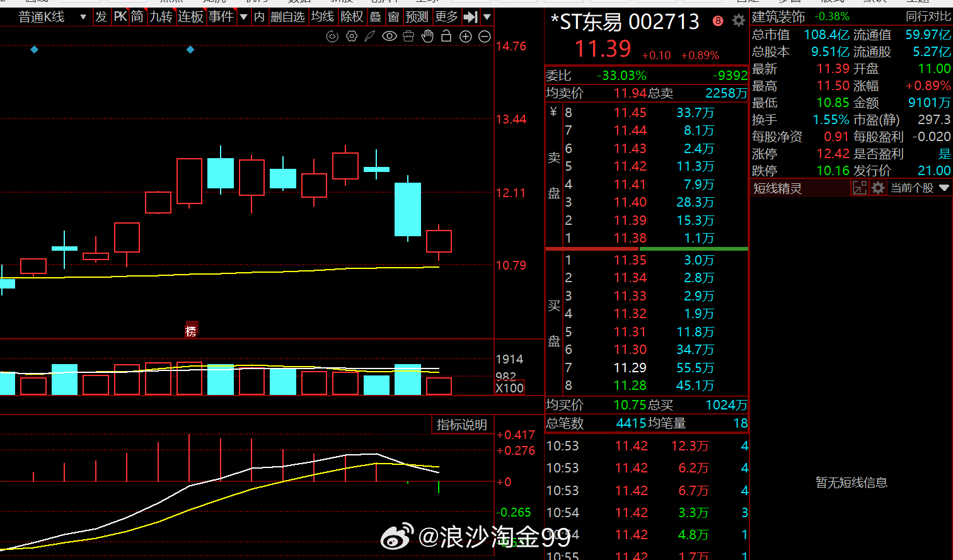Toggle the eye visibility icon on chart
The height and width of the screenshot is (560, 953).
pyautogui.click(x=390, y=37)
